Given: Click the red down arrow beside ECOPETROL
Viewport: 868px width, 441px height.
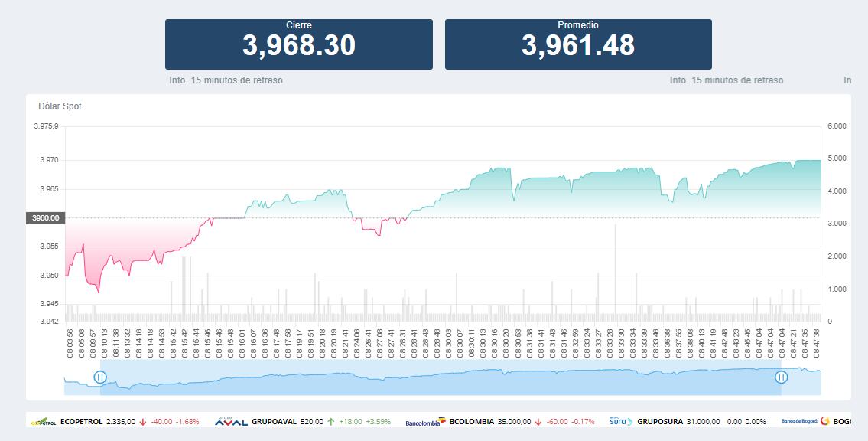Looking at the screenshot, I should pyautogui.click(x=142, y=421).
